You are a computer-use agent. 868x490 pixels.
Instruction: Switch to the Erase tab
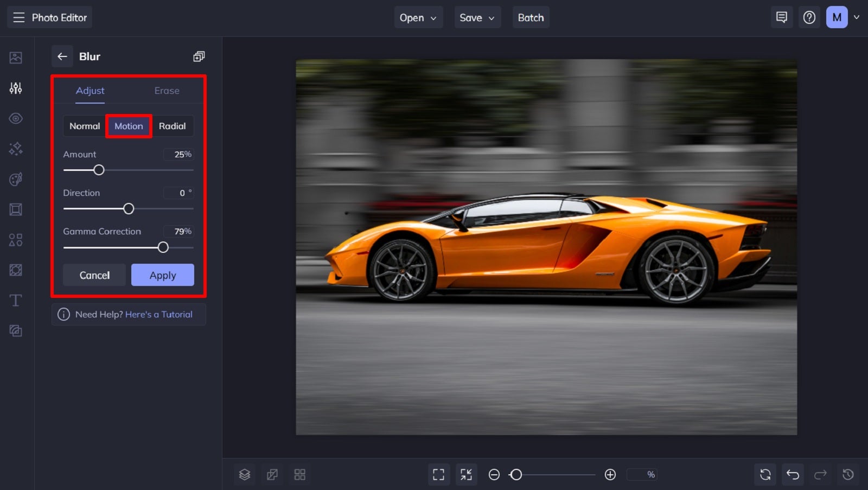167,91
